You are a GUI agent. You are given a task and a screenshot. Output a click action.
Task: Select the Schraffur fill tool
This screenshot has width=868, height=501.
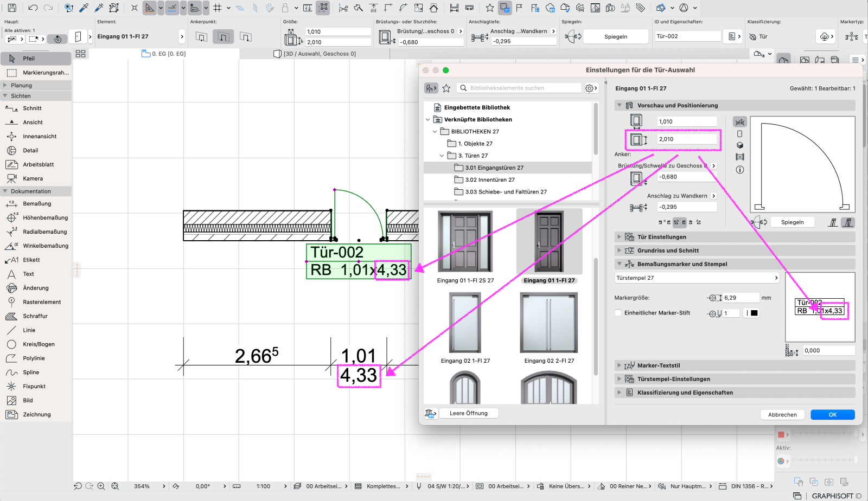(x=36, y=316)
